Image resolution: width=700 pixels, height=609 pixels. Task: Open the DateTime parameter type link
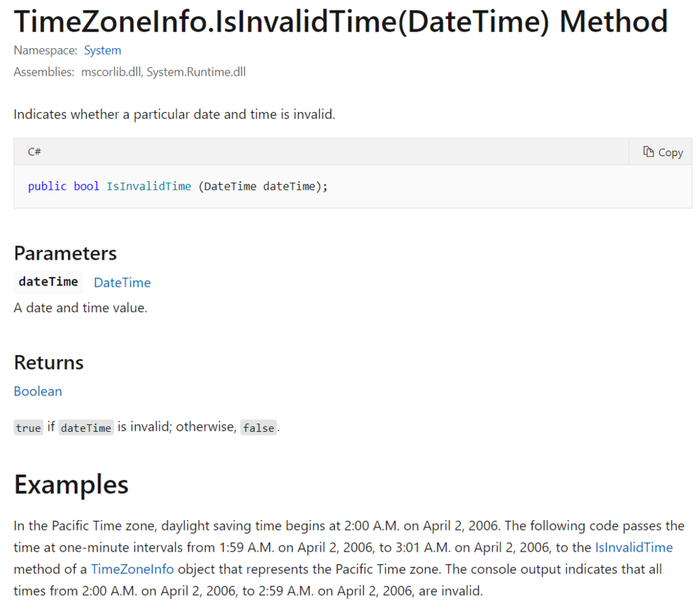click(122, 283)
